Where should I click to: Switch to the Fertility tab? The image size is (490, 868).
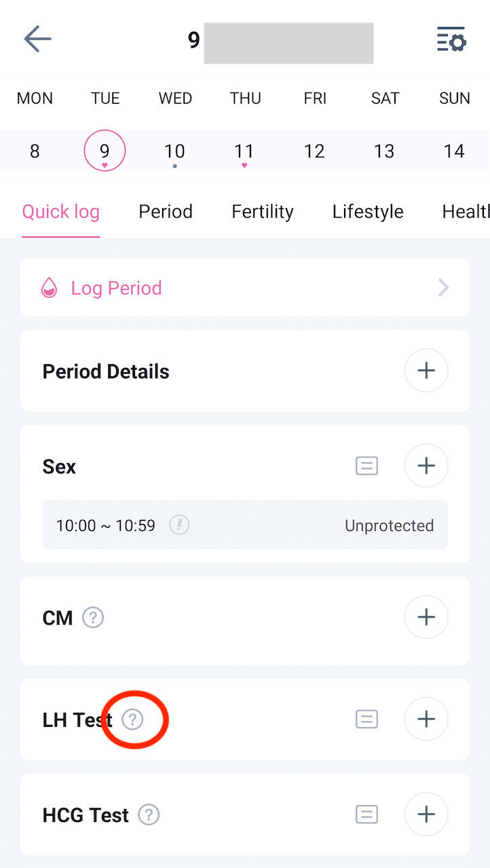pos(262,212)
